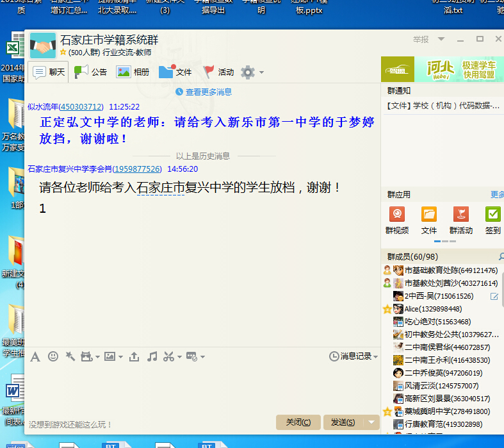The height and width of the screenshot is (448, 504).
Task: Click the Word document icon on desktop
Action: point(15,388)
